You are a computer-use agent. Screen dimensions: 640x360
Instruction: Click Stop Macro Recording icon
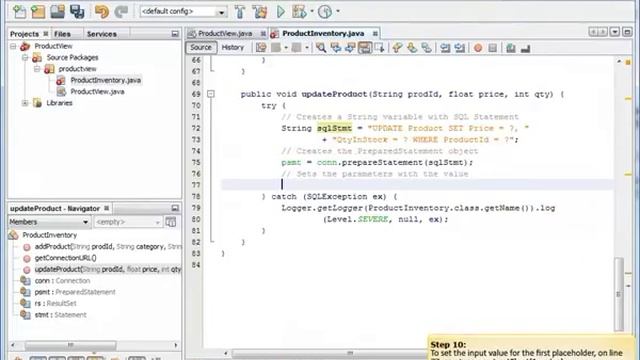pyautogui.click(x=493, y=48)
